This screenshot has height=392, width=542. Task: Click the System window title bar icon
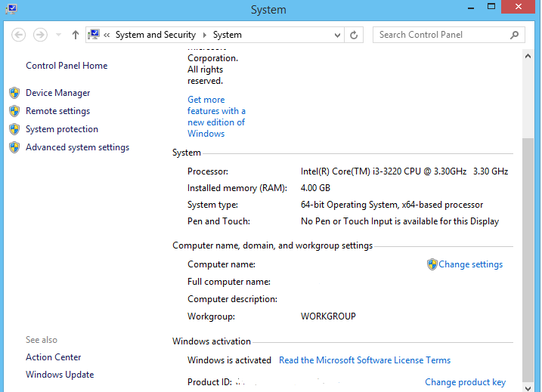[x=11, y=8]
